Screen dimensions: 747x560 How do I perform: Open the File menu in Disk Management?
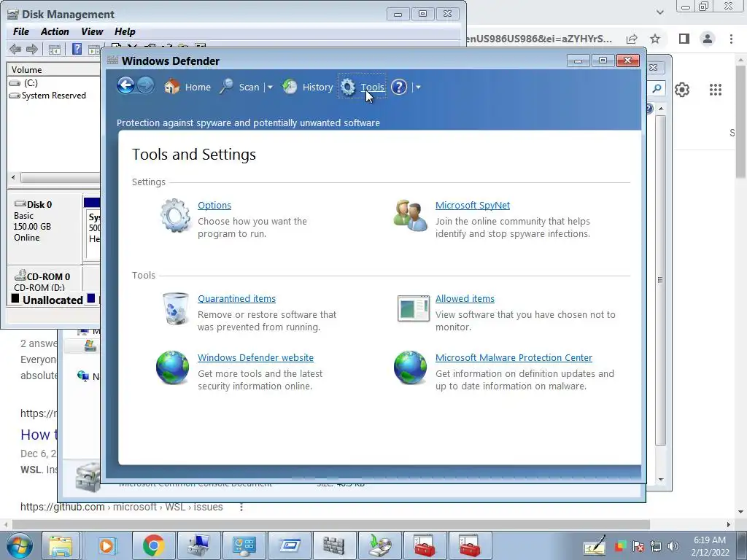click(x=21, y=31)
